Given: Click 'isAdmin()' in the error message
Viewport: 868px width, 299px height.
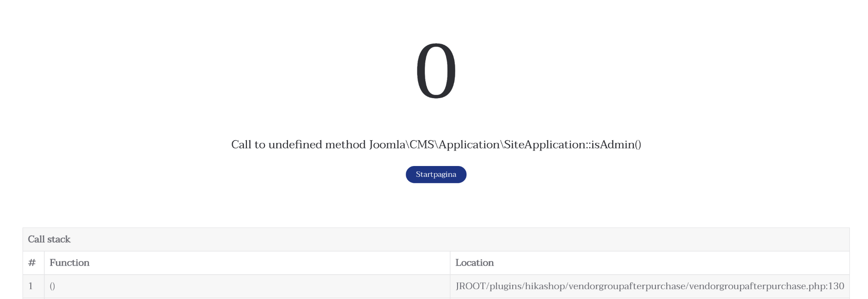Looking at the screenshot, I should pyautogui.click(x=616, y=145).
